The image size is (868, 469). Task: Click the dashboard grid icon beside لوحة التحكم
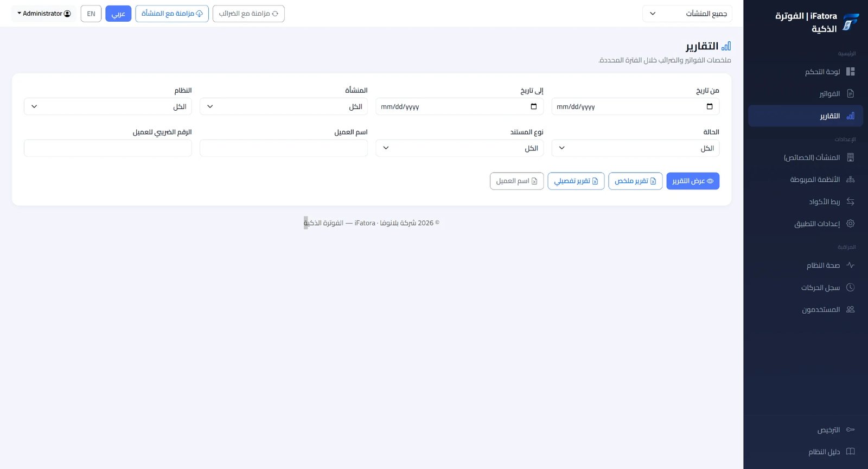click(x=850, y=72)
